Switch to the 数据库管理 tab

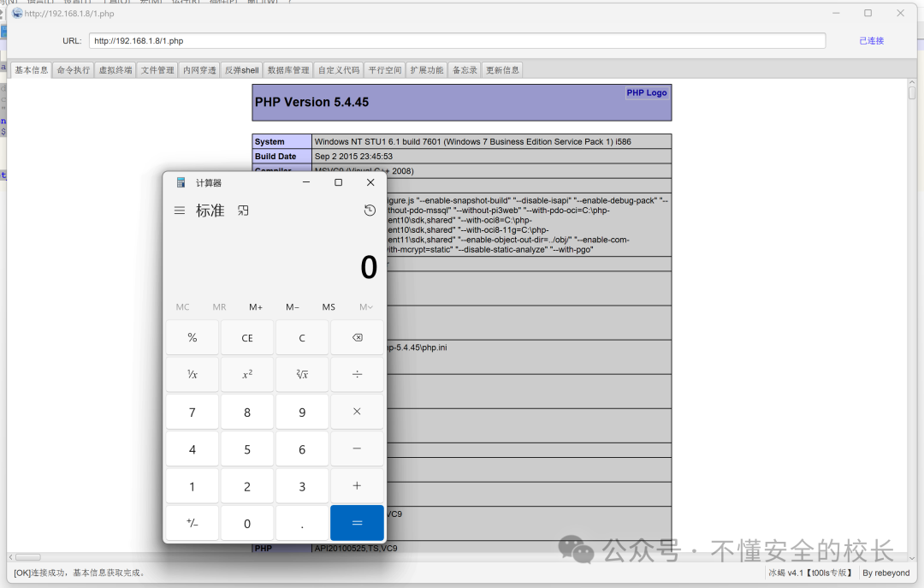tap(288, 70)
